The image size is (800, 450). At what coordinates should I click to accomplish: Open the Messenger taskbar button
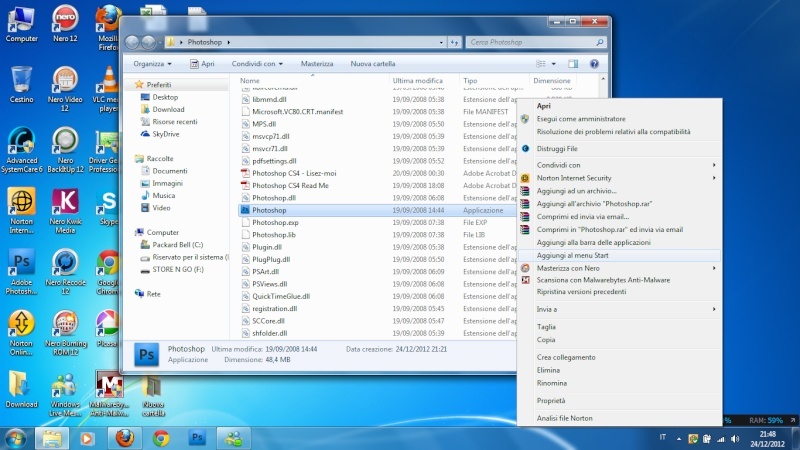[234, 438]
